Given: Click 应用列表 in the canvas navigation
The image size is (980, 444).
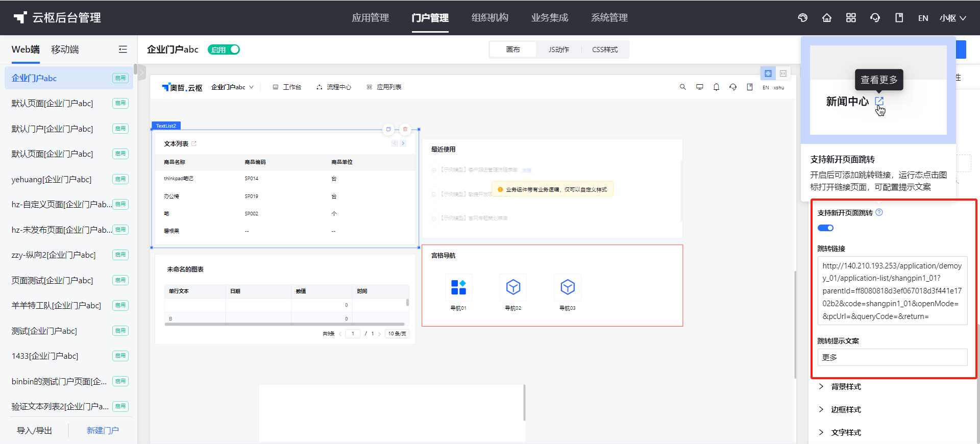Looking at the screenshot, I should click(384, 87).
